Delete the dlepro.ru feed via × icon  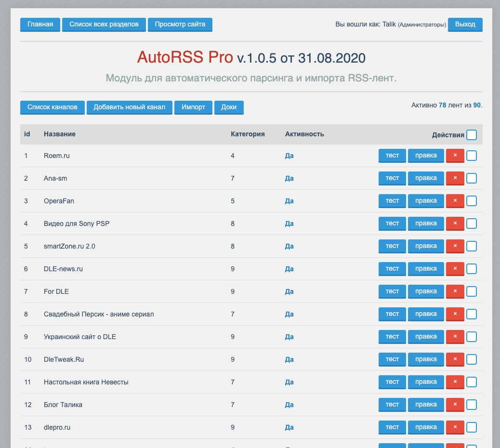click(455, 427)
